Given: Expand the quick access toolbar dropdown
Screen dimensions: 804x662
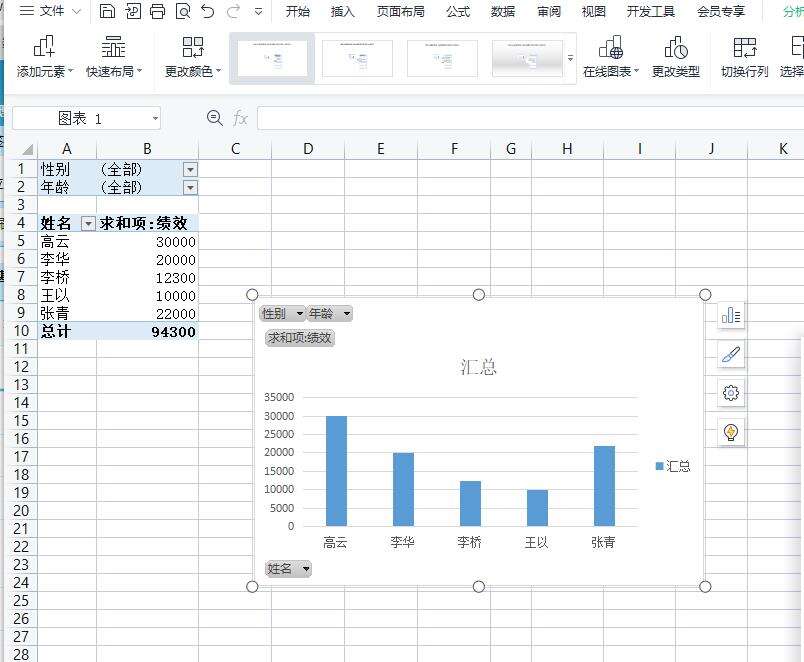Looking at the screenshot, I should (258, 11).
